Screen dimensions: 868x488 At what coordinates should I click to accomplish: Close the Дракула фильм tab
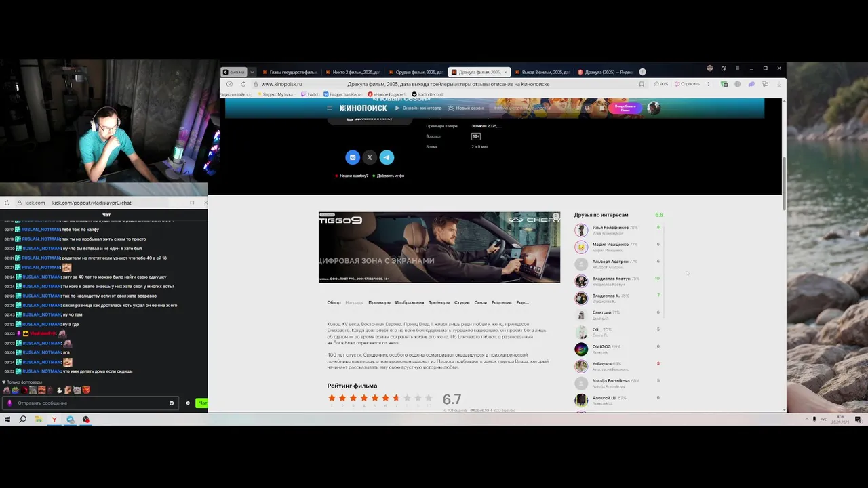click(x=505, y=72)
